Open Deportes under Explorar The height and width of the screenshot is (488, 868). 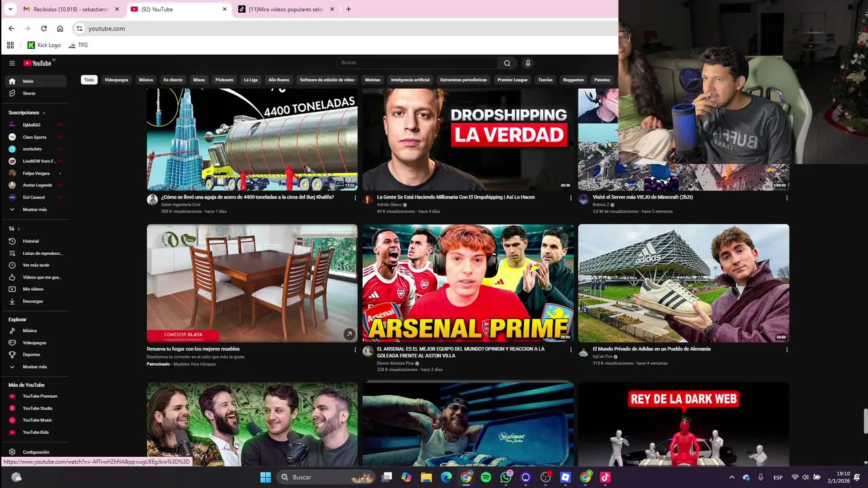[x=36, y=354]
